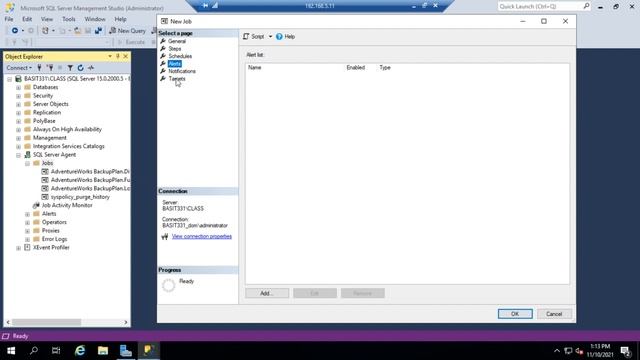Click the Filter funnel icon in Object Explorer
Screen dimensions: 640x360
click(70, 68)
